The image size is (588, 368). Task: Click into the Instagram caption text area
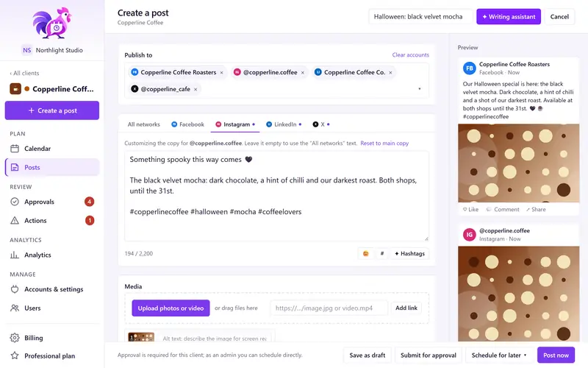(277, 196)
